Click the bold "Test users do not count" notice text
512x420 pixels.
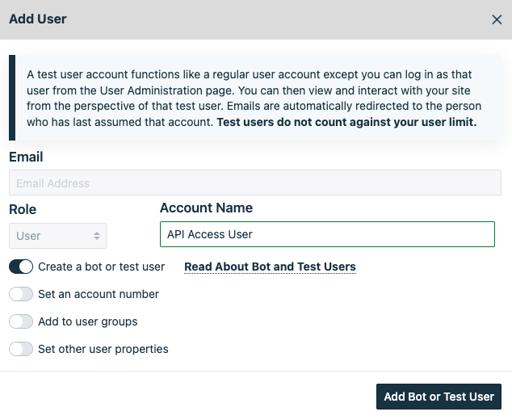(346, 123)
